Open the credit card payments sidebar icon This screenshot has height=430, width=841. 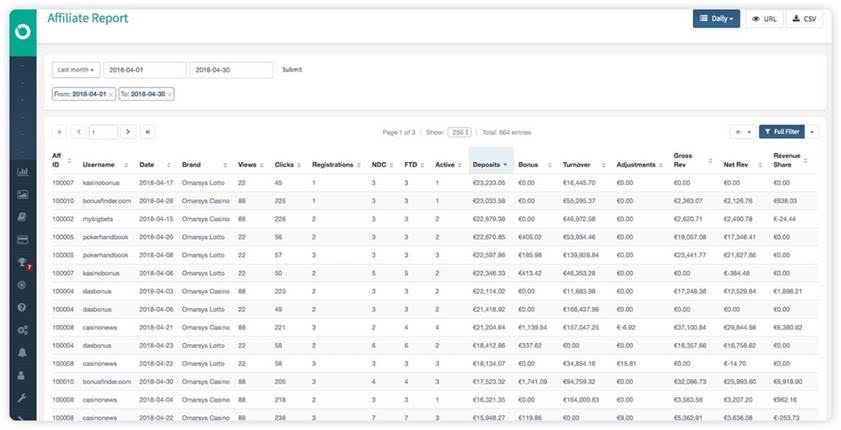[23, 240]
